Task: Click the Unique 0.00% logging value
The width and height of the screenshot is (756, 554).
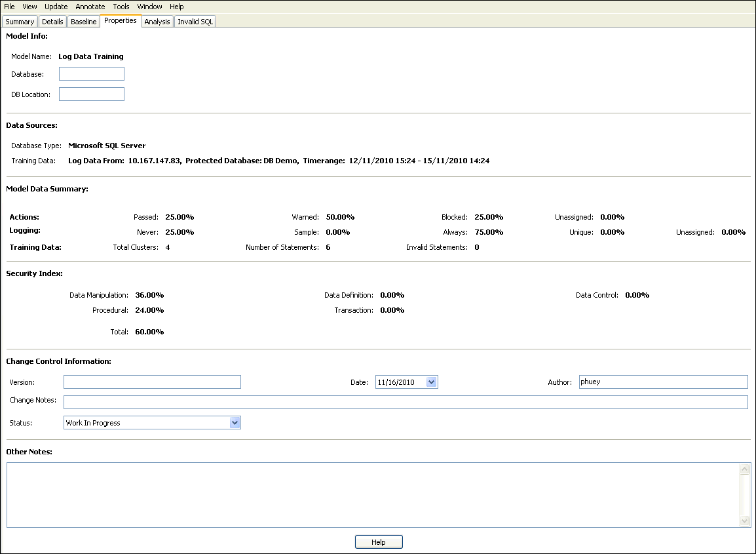Action: pos(613,232)
